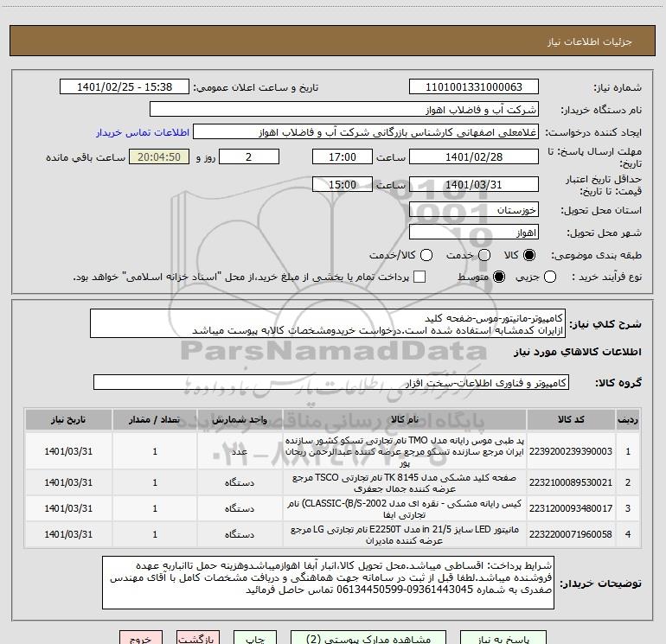Click the validity time field 15:00
Viewport: 666px width, 644px height.
(343, 184)
